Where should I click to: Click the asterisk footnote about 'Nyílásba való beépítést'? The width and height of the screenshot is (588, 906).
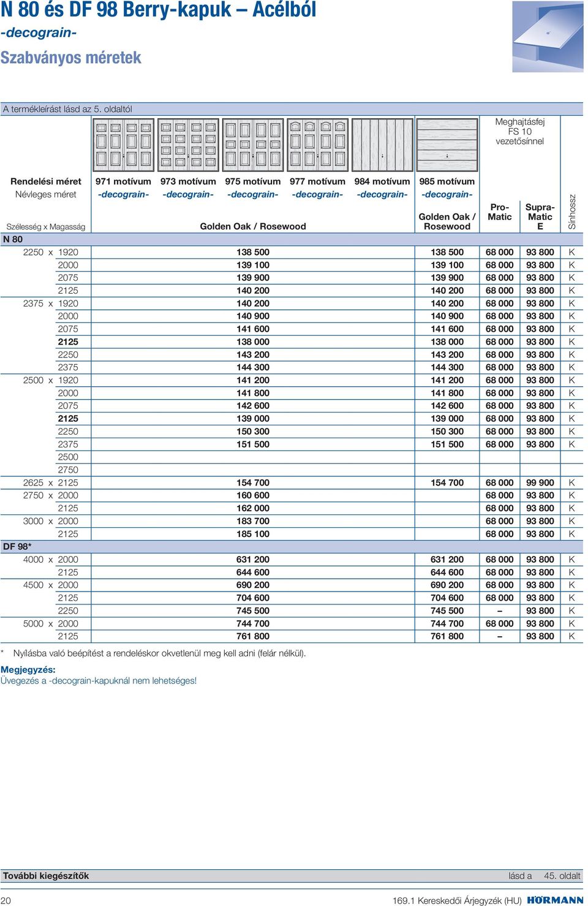pyautogui.click(x=153, y=653)
